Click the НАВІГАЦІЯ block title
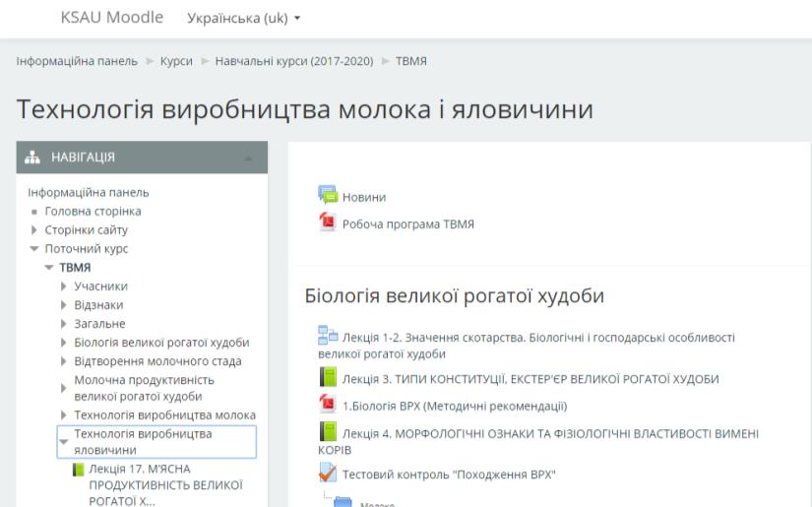Image resolution: width=812 pixels, height=507 pixels. [83, 157]
